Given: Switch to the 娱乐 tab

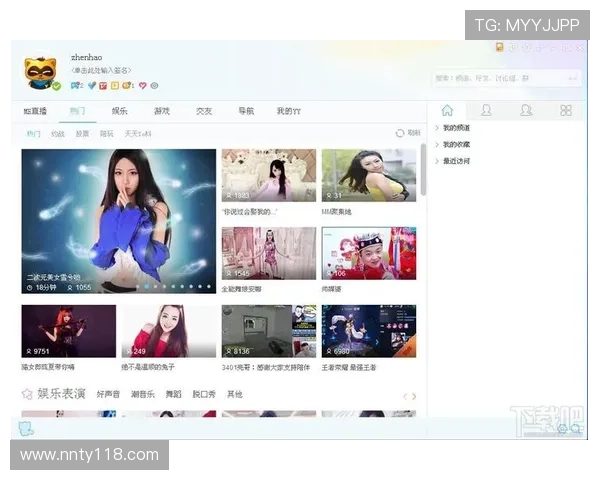Looking at the screenshot, I should pyautogui.click(x=119, y=111).
